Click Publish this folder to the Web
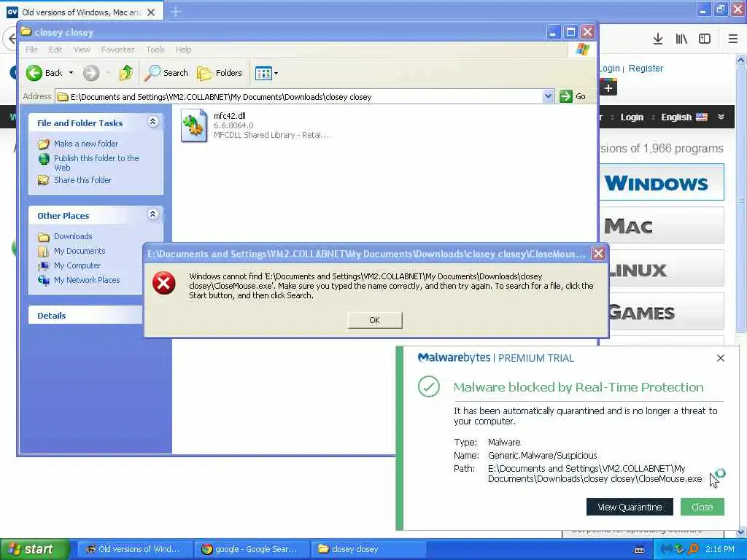The height and width of the screenshot is (560, 747). click(x=96, y=163)
